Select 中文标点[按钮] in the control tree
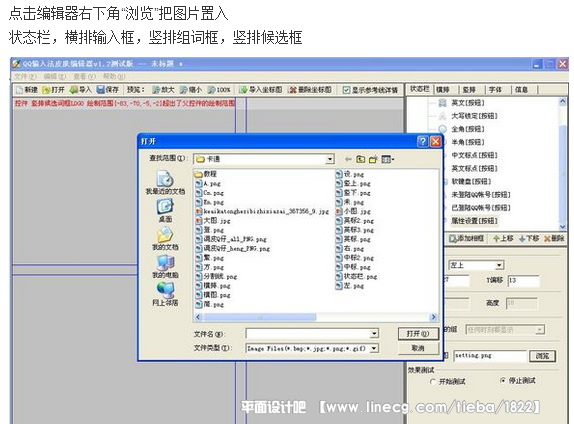 [474, 155]
